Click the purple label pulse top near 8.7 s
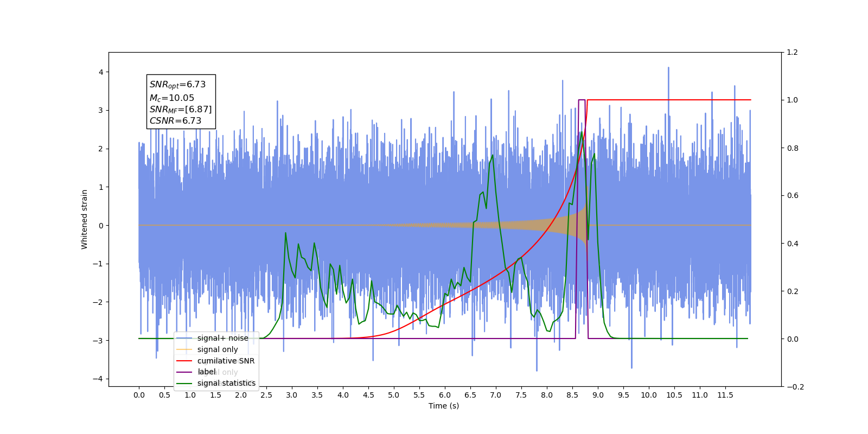Image resolution: width=868 pixels, height=434 pixels. [582, 100]
